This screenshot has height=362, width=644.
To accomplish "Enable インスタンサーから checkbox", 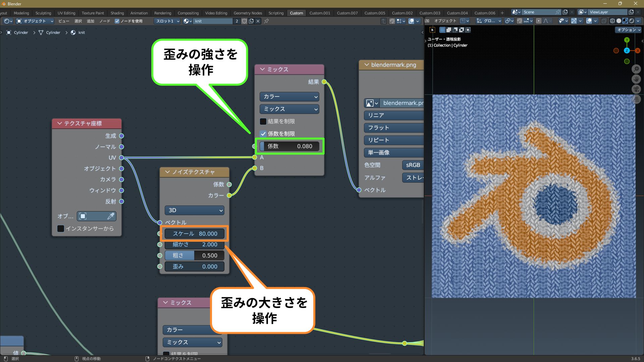I will click(61, 229).
